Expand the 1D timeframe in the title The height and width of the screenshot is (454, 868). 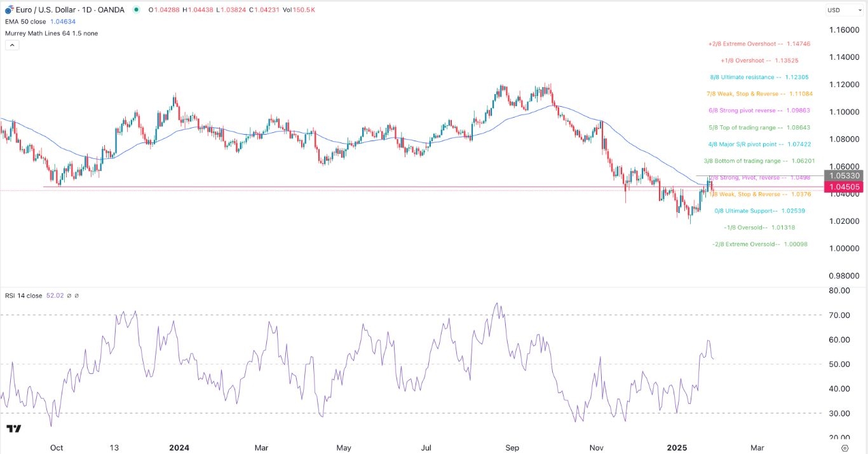pyautogui.click(x=85, y=10)
